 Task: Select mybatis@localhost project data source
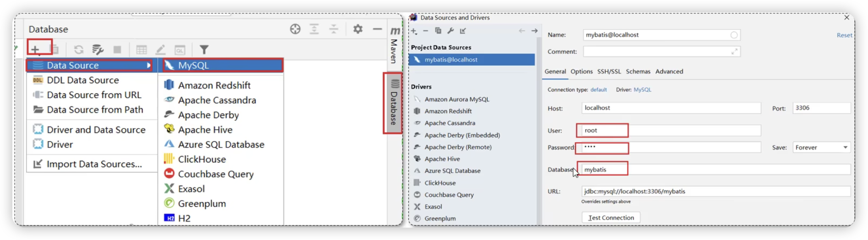471,59
